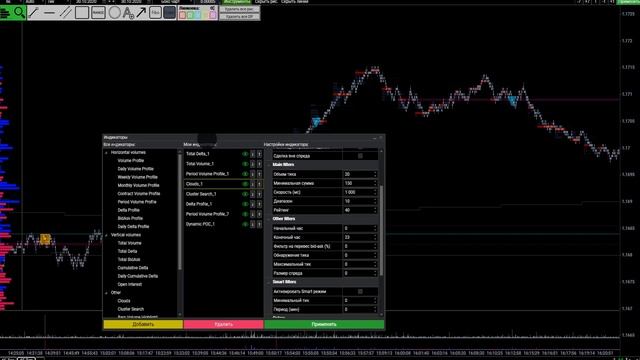
Task: Select the text annotation tool
Action: click(x=128, y=13)
